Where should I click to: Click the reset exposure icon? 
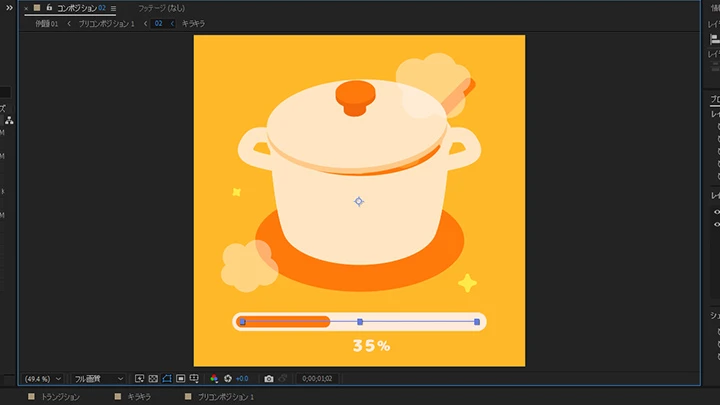pyautogui.click(x=227, y=379)
